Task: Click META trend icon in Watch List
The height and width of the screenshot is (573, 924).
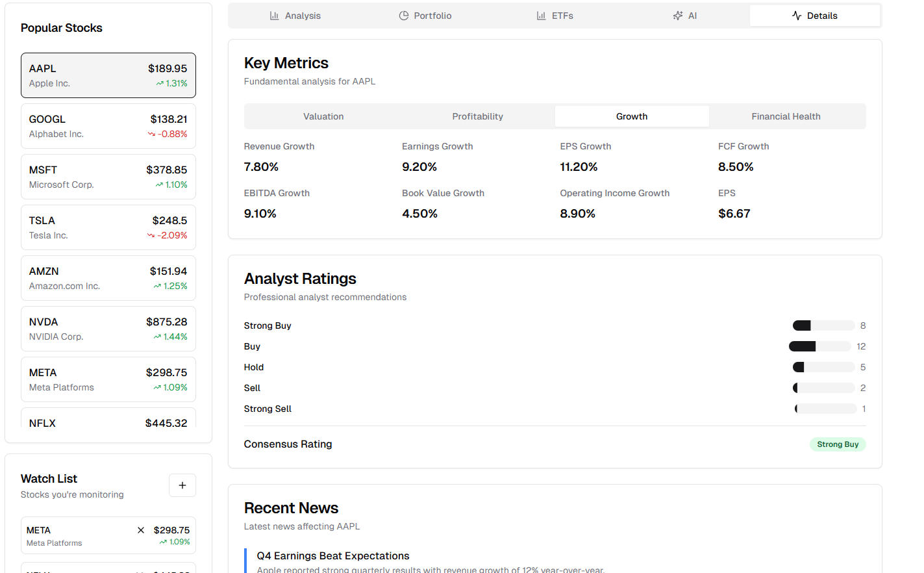Action: click(163, 542)
